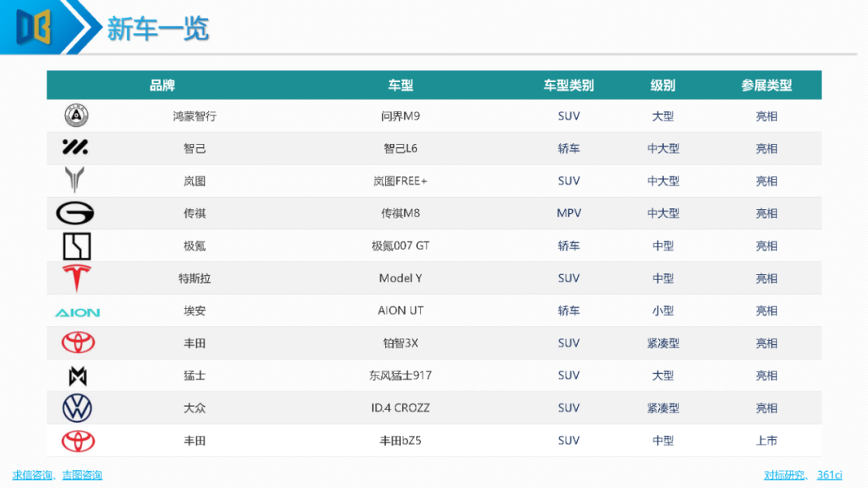
Task: Select the 猛士 M-shaped logo
Action: (x=77, y=376)
